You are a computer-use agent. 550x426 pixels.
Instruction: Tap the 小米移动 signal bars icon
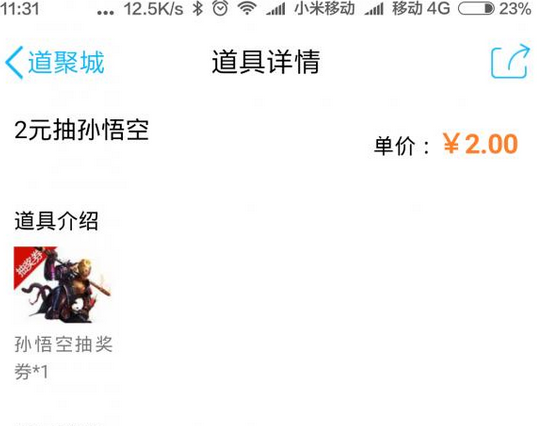tap(276, 9)
